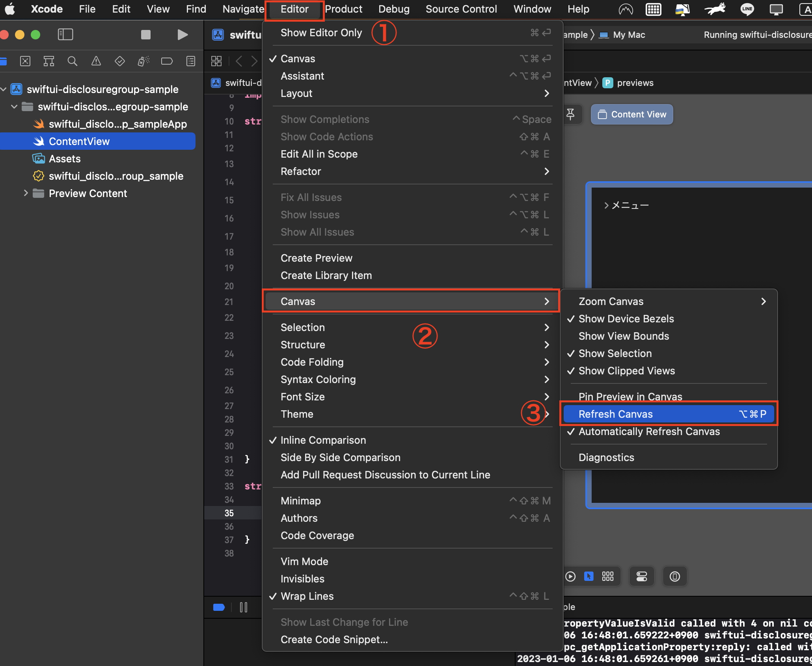Screen dimensions: 812x666
Task: Toggle the navigator sidebar icon
Action: 65,35
